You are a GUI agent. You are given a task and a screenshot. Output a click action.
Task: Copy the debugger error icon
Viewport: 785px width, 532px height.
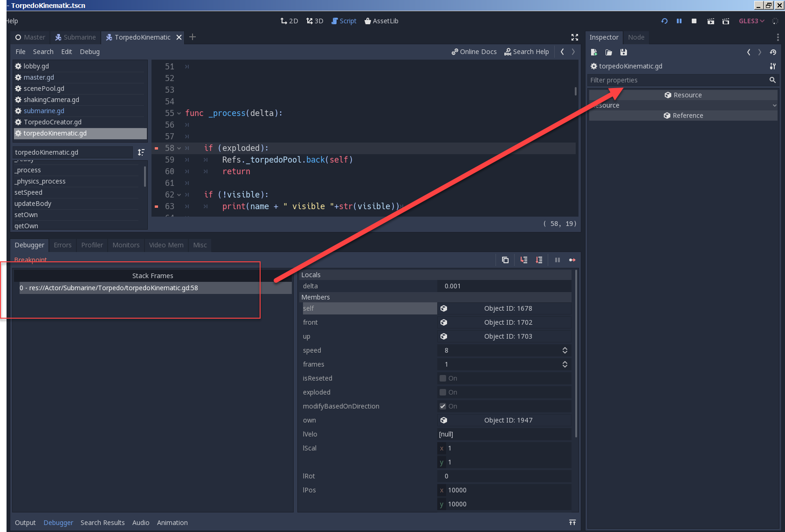point(505,260)
